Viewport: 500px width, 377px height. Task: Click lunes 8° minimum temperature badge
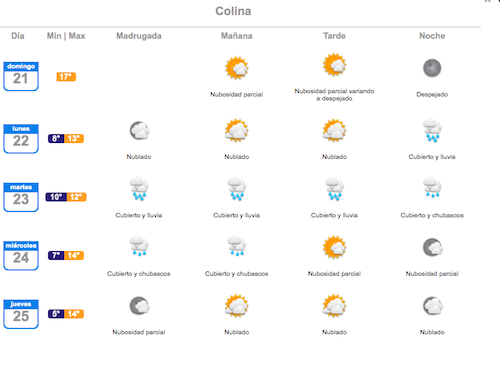coord(56,138)
